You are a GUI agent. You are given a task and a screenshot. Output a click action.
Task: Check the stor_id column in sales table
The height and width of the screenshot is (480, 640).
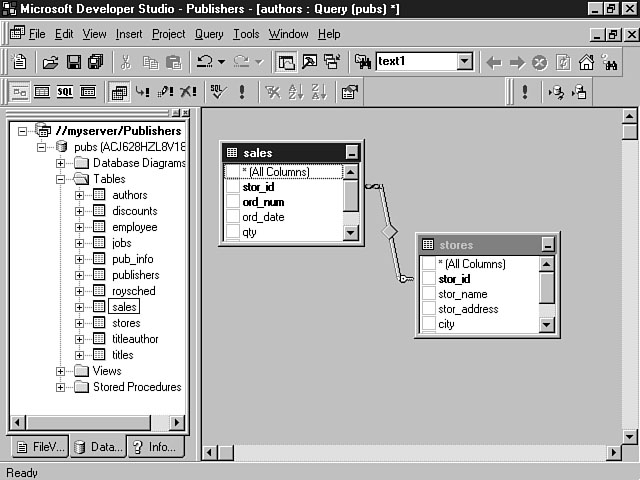tap(233, 187)
